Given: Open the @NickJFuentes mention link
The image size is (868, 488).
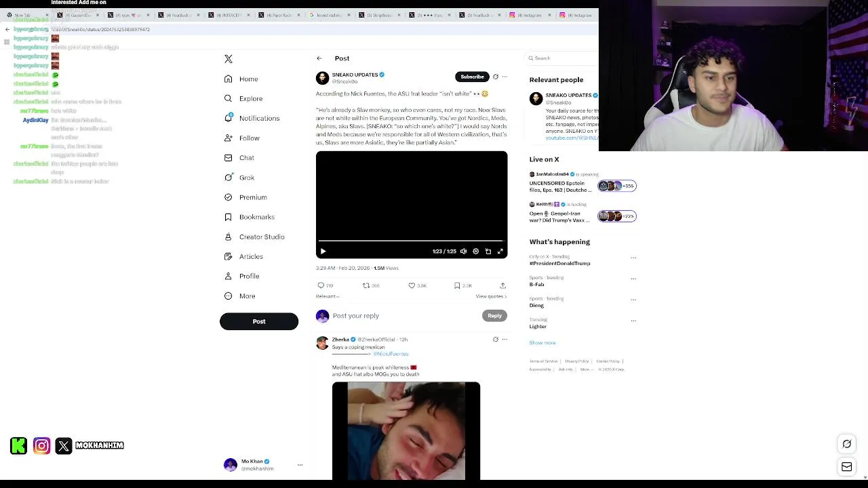Looking at the screenshot, I should 391,354.
